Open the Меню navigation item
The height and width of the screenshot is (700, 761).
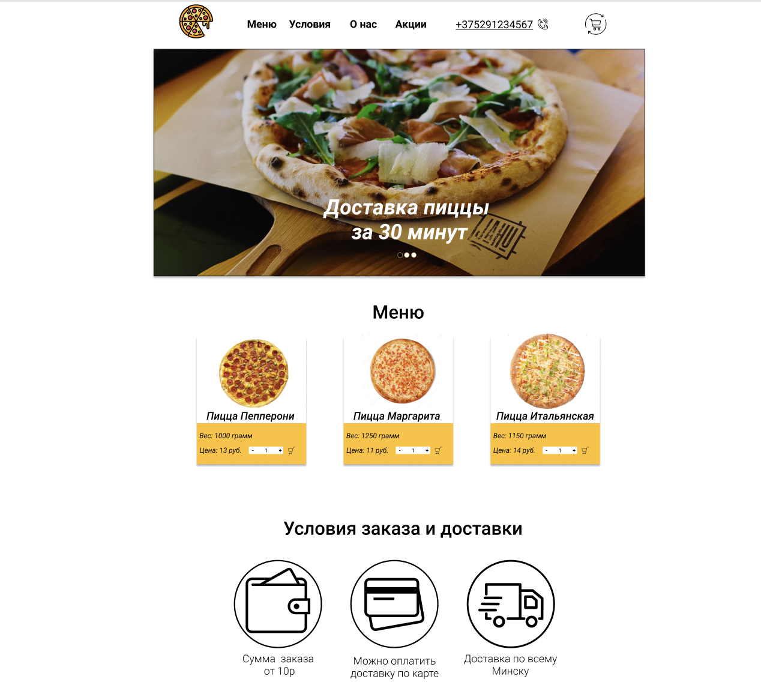click(x=262, y=24)
